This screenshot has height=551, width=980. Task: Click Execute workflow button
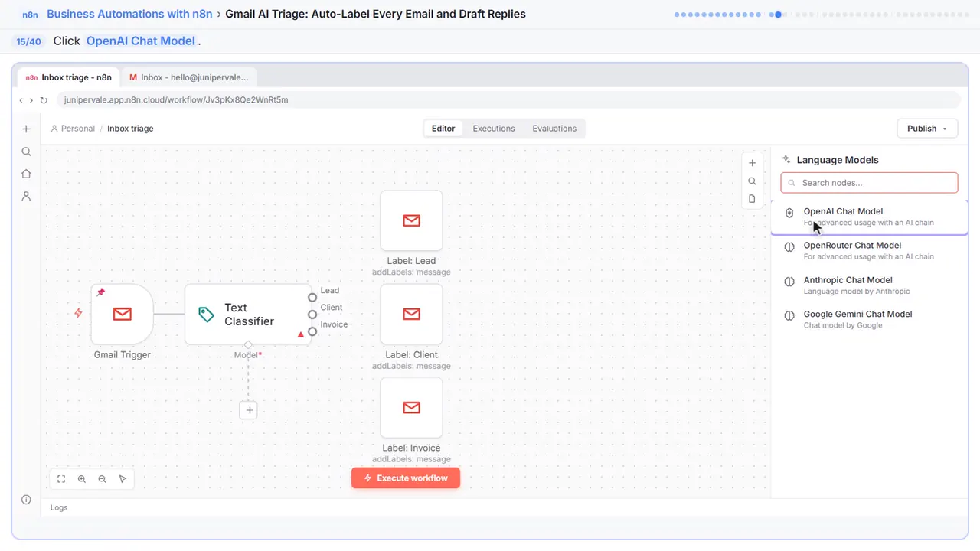click(x=406, y=478)
